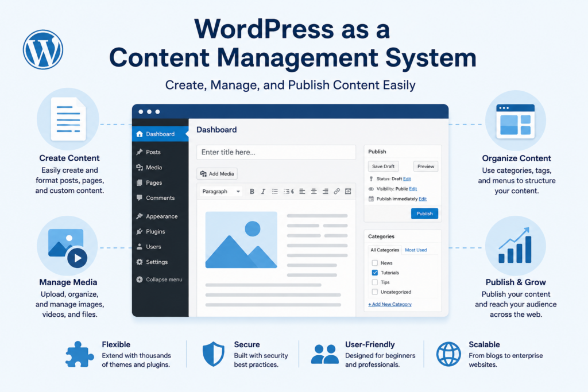Image resolution: width=588 pixels, height=392 pixels.
Task: Click the Add New Category link
Action: pyautogui.click(x=390, y=304)
